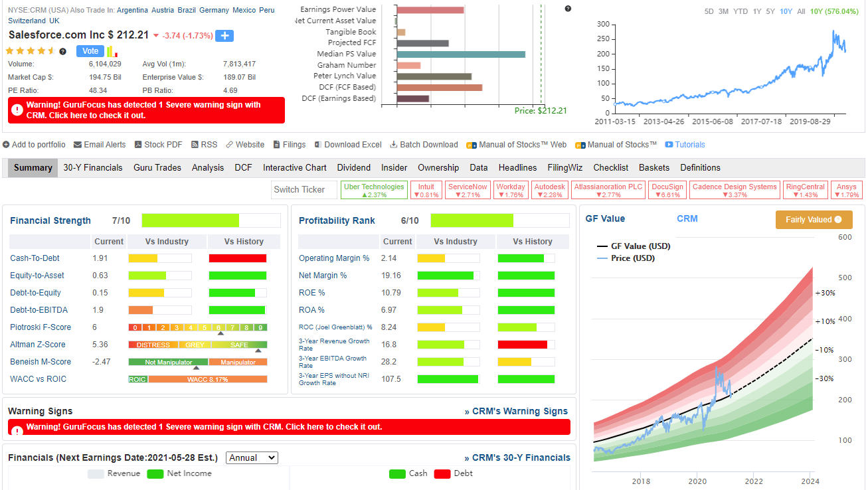Open Email Alerts envelope icon

point(78,145)
